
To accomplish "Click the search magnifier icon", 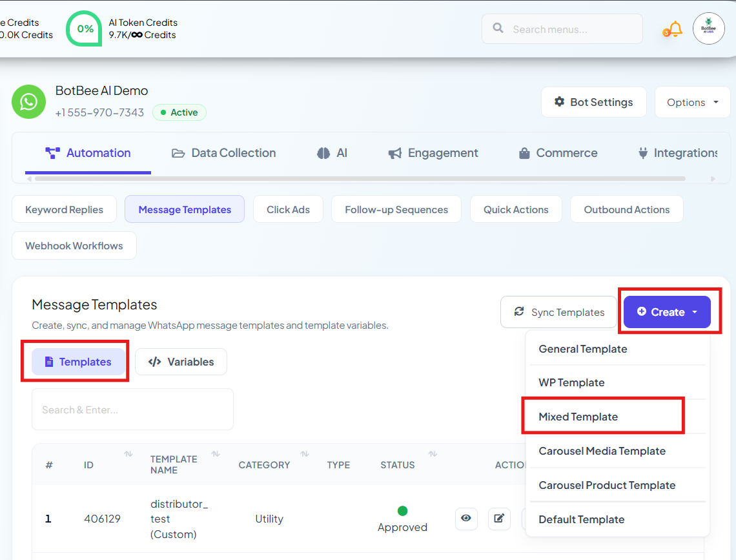I will (x=498, y=28).
